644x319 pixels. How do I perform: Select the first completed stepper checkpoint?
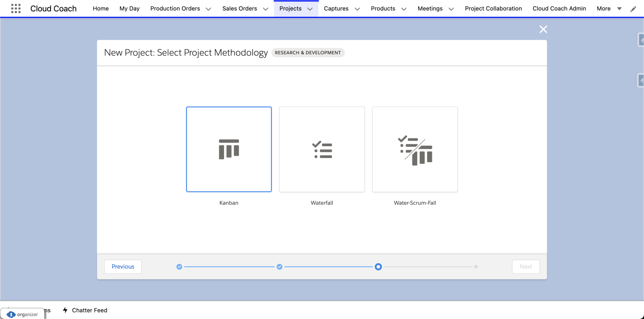179,267
